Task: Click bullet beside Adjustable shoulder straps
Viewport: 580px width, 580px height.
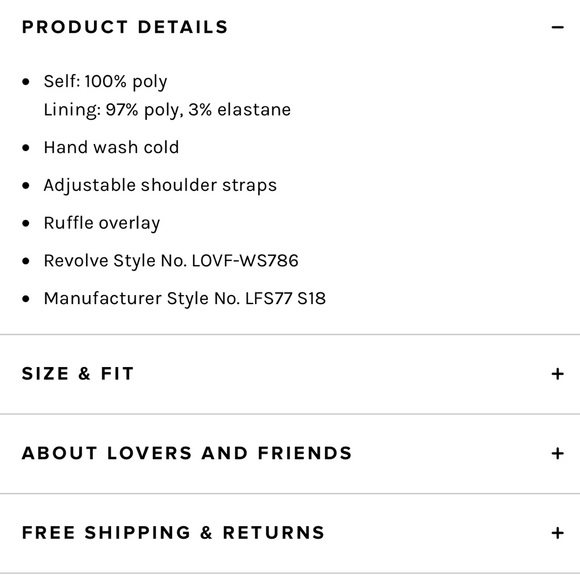Action: 26,186
